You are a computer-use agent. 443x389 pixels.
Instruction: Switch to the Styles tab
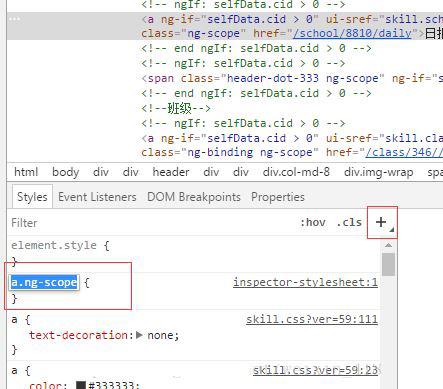32,197
